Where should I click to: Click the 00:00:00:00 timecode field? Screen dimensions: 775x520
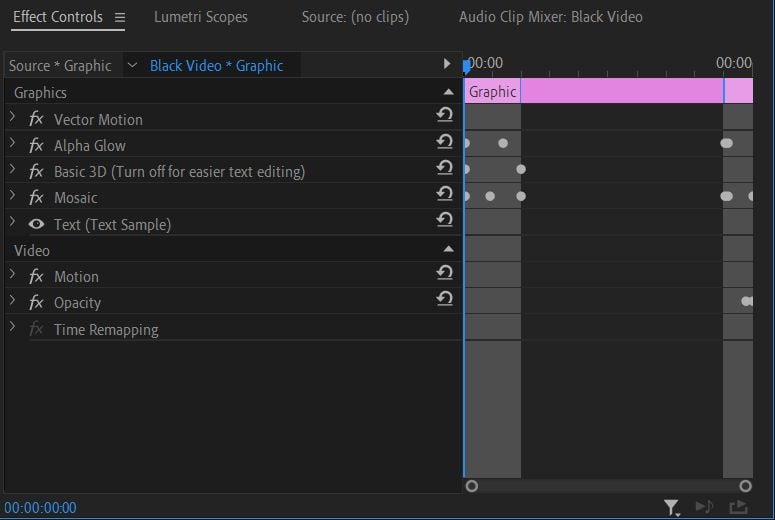click(x=40, y=508)
